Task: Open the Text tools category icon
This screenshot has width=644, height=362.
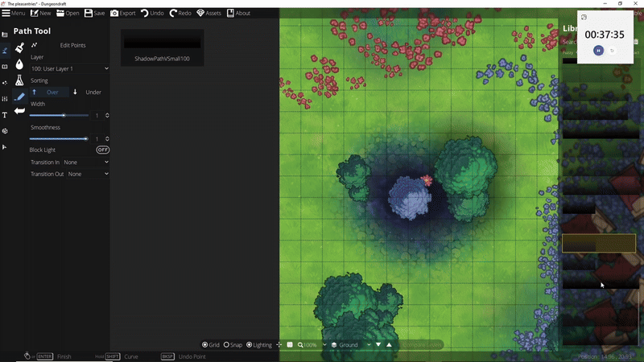Action: pos(5,115)
